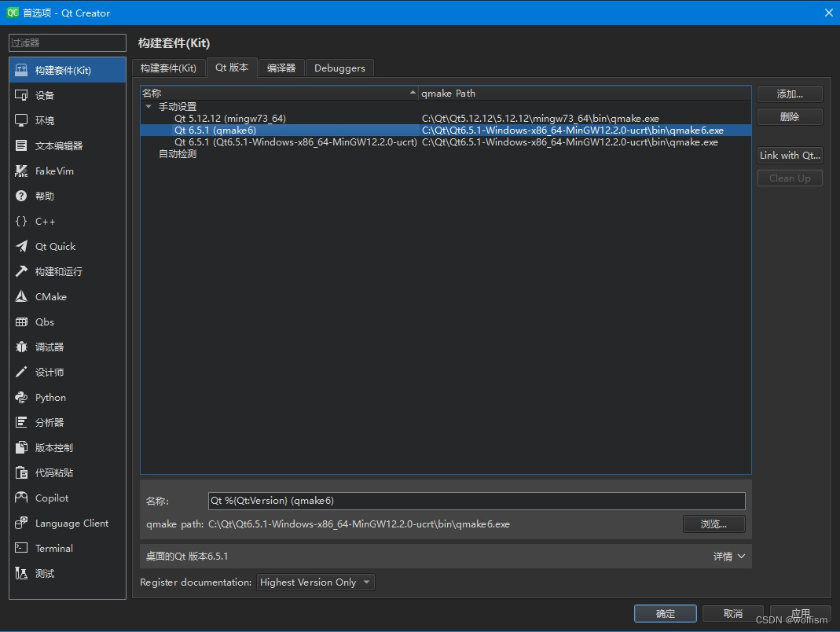
Task: Open the Copilot settings icon
Action: pyautogui.click(x=21, y=498)
